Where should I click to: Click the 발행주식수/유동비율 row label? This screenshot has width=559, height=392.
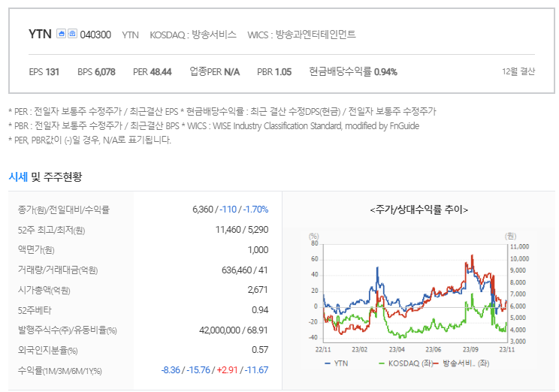tap(67, 330)
